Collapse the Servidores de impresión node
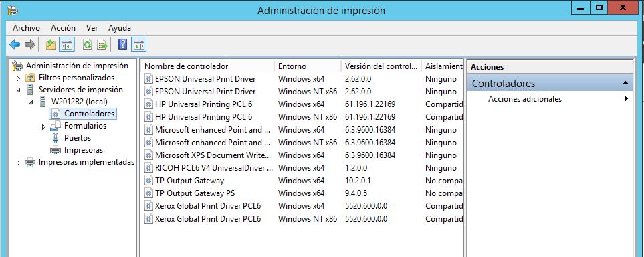This screenshot has width=644, height=257. point(18,90)
